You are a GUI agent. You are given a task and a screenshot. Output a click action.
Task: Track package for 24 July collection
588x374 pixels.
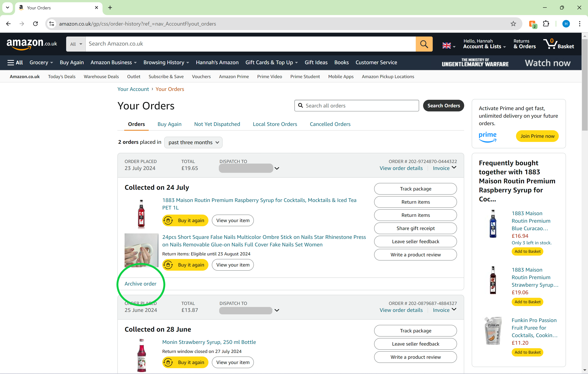(415, 189)
